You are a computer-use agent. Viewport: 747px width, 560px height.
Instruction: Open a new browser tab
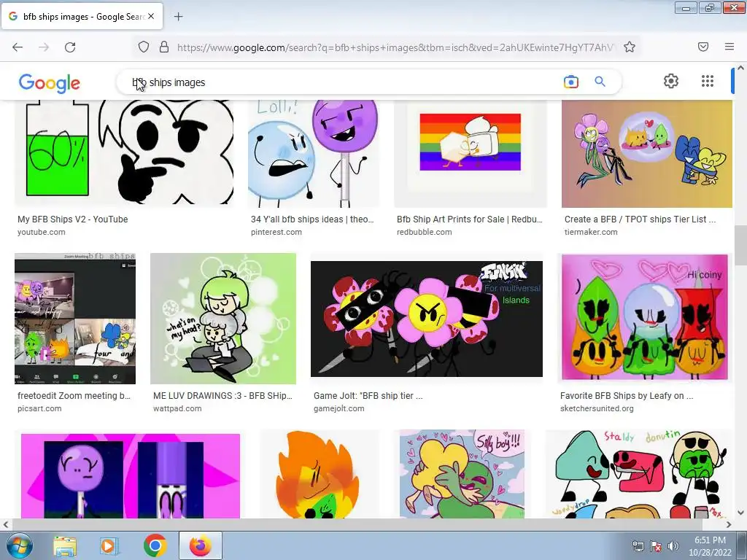(178, 17)
